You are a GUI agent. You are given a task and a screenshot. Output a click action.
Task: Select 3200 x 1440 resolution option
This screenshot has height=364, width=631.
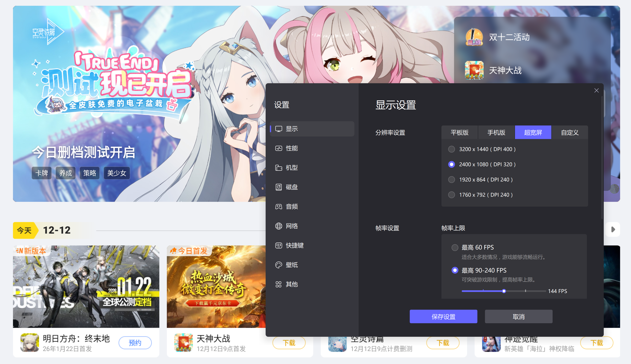click(452, 149)
